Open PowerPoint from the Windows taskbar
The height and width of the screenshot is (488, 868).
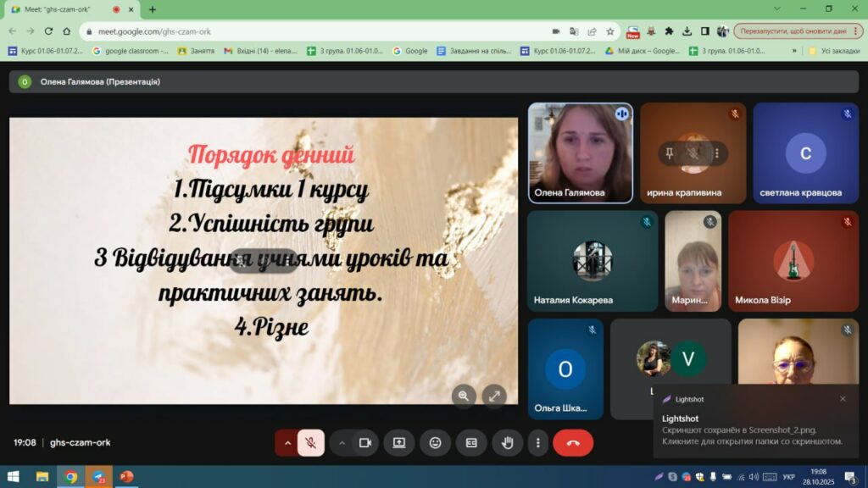(126, 477)
